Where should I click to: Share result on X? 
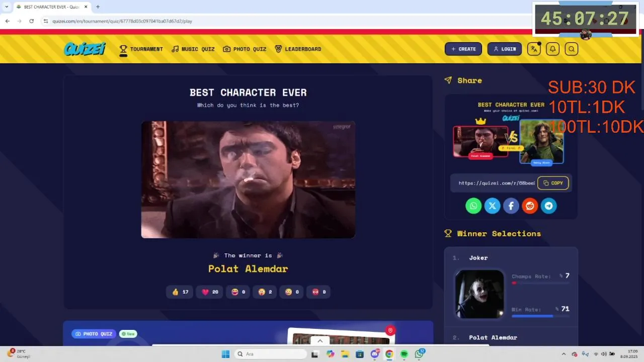[492, 206]
